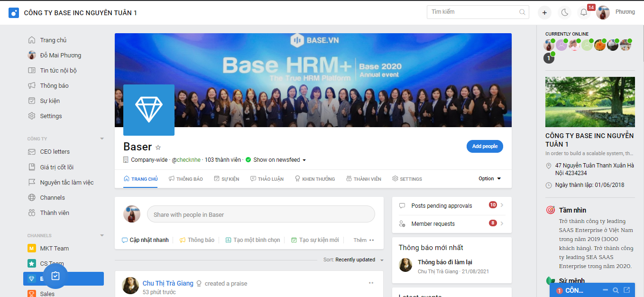
Task: Focus the Tìm kiếm search field
Action: point(478,12)
